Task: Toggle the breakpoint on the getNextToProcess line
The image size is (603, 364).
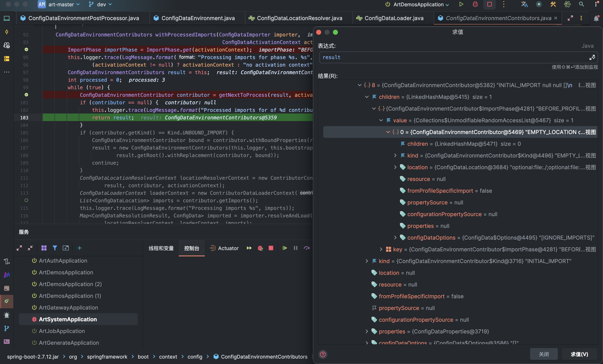Action: point(26,95)
